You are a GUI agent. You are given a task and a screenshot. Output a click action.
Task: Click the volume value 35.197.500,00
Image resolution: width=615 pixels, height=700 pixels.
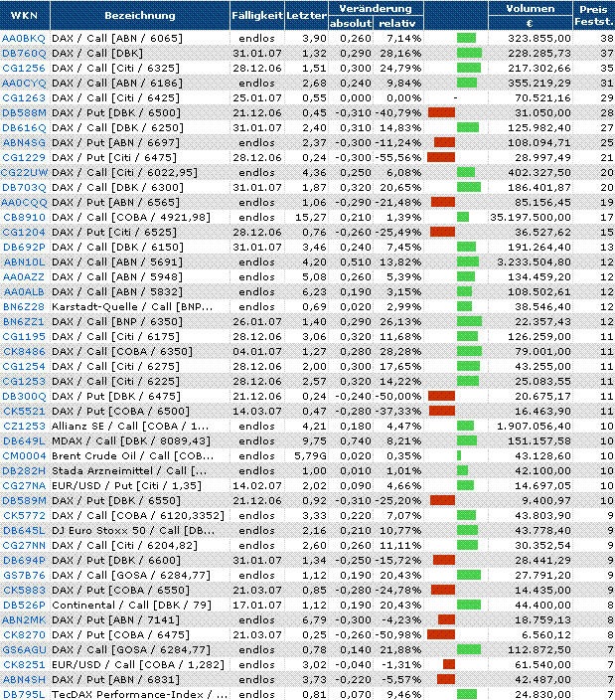point(531,218)
